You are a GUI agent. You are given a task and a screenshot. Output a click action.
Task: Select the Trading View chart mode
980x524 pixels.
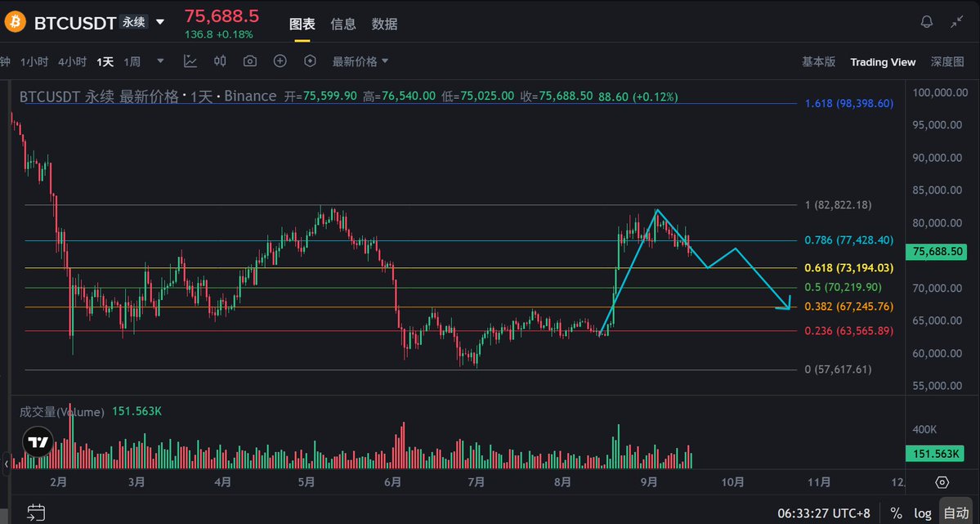pyautogui.click(x=883, y=62)
